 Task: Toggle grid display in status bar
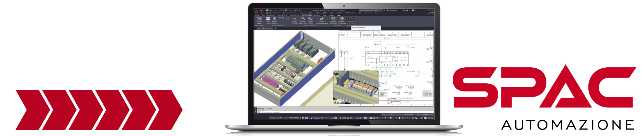tap(306, 118)
